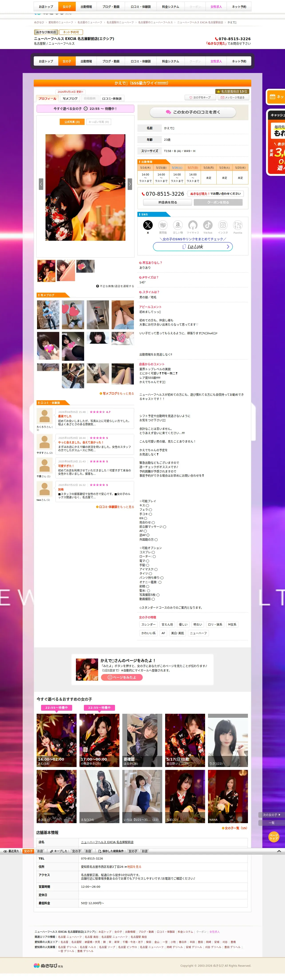The height and width of the screenshot is (980, 285).
Task: Open the ほしい物 Amazon wishlist icon
Action: click(178, 225)
